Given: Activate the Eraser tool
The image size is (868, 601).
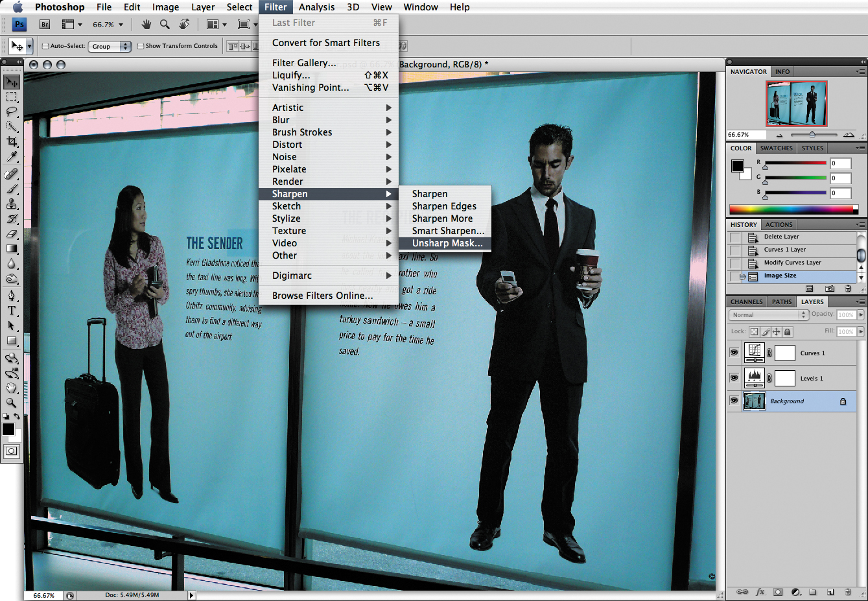Looking at the screenshot, I should pos(12,234).
